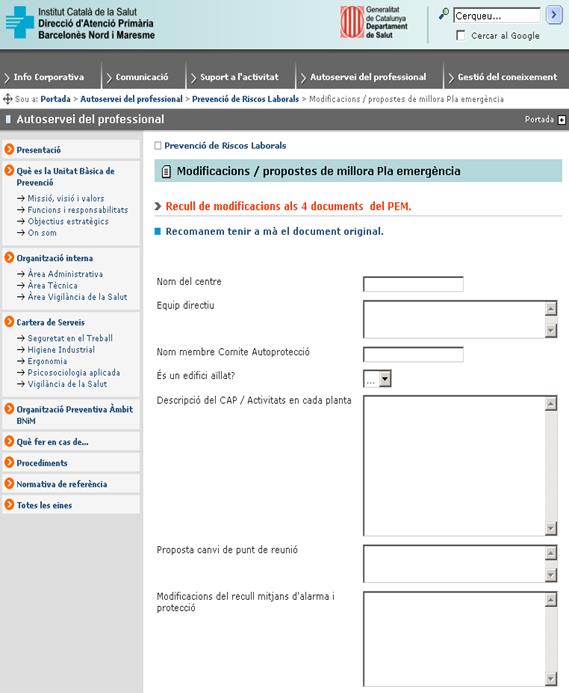The width and height of the screenshot is (569, 693).
Task: Open Objectius estratègics link
Action: click(x=68, y=221)
